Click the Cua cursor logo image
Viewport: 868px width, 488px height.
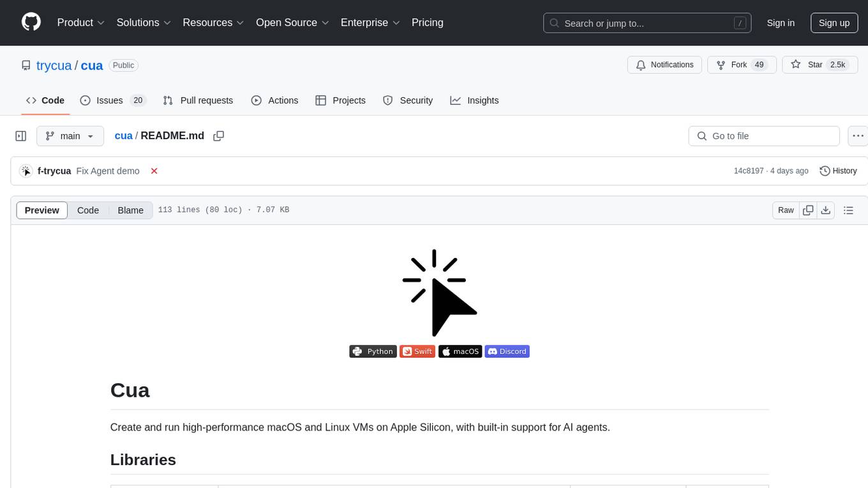tap(440, 293)
